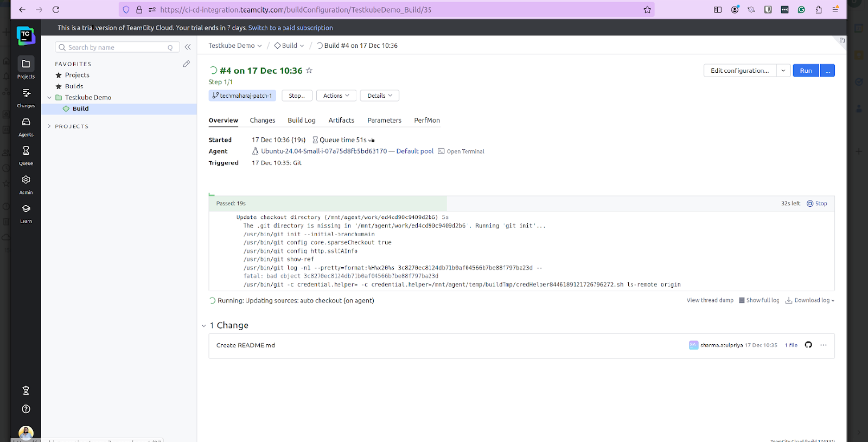The image size is (868, 442).
Task: Switch to the Overview tab
Action: 224,121
